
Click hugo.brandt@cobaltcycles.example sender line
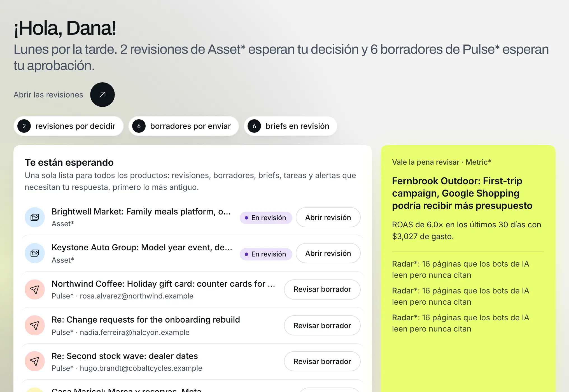point(127,368)
